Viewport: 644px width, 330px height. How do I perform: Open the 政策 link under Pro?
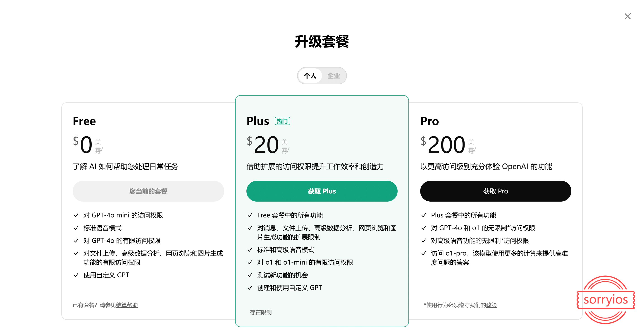491,305
